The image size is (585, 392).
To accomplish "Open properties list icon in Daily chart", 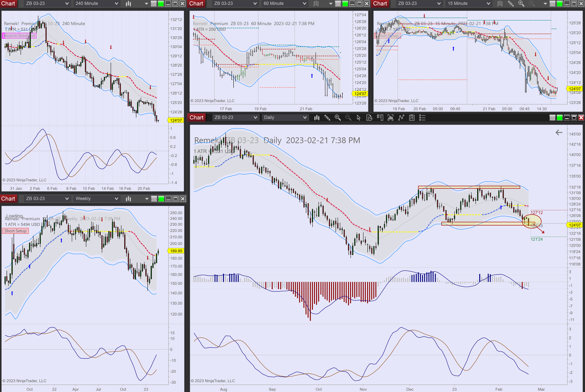I will (422, 117).
